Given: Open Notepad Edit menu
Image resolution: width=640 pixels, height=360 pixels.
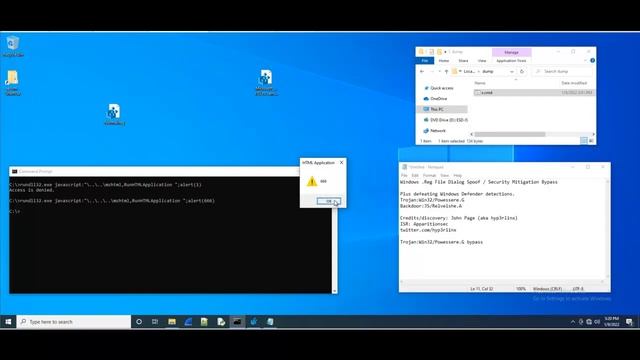Looking at the screenshot, I should click(415, 176).
